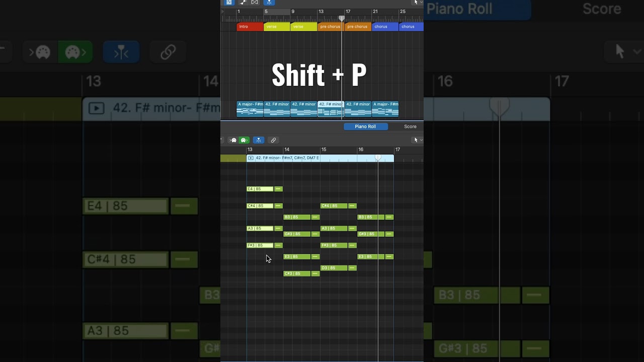Open the tracks area pointer tool menu
Viewport: 644px width, 362px height.
pos(418,3)
